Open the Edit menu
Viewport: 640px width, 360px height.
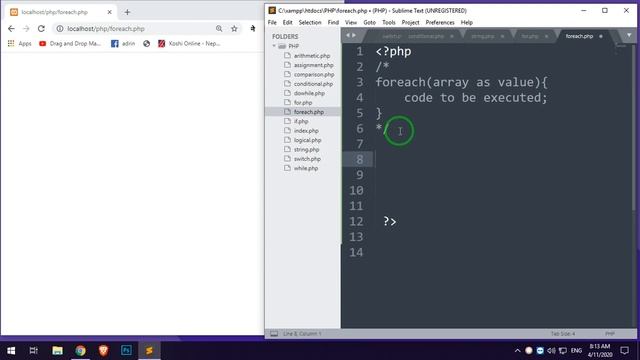tap(287, 22)
